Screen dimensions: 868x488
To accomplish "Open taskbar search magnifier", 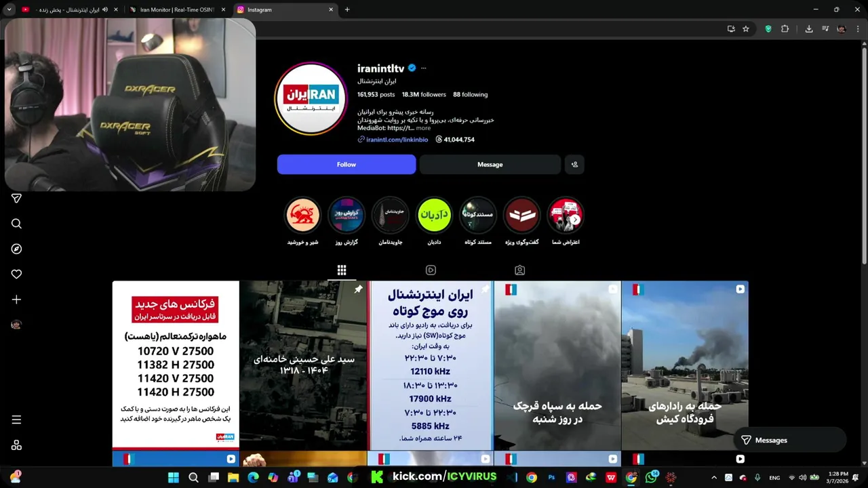I will coord(193,478).
